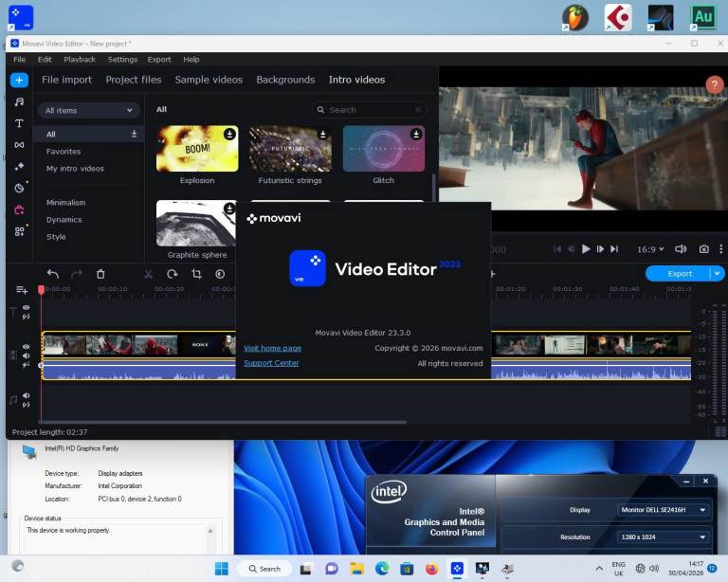Download the Explosion intro video
This screenshot has height=582, width=728.
(229, 135)
